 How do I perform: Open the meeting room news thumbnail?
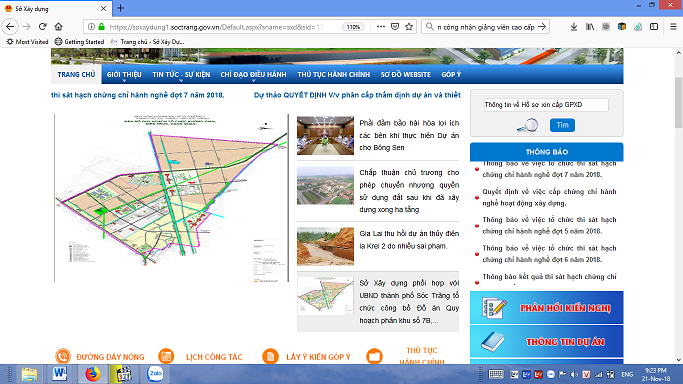click(x=325, y=135)
